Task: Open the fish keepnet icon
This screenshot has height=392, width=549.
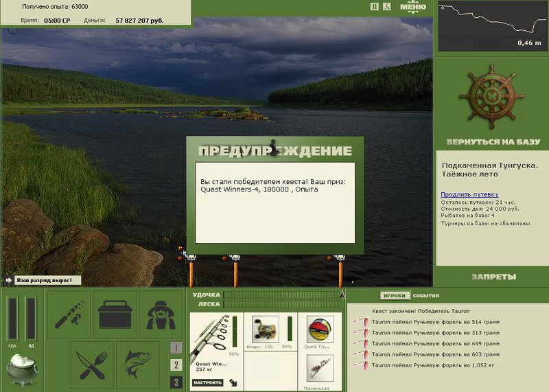Action: [138, 365]
